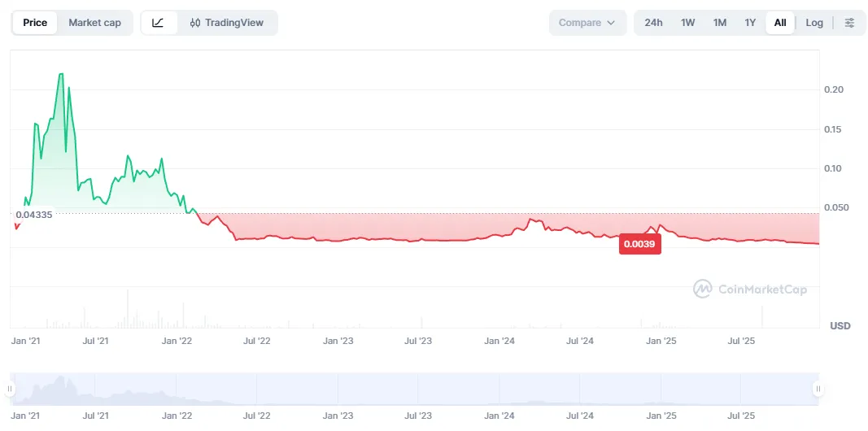Toggle the Log scale option
Viewport: 868px width, 431px height.
click(814, 23)
